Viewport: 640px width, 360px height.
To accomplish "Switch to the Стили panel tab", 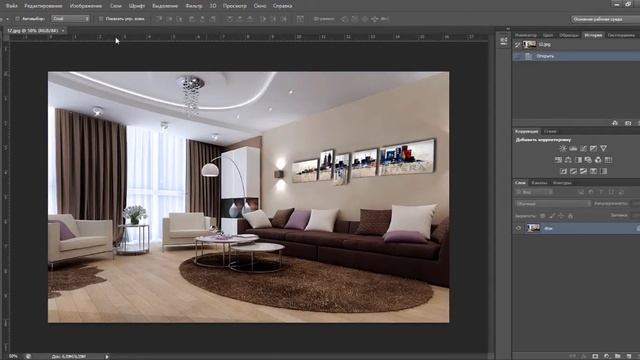I will (x=550, y=131).
